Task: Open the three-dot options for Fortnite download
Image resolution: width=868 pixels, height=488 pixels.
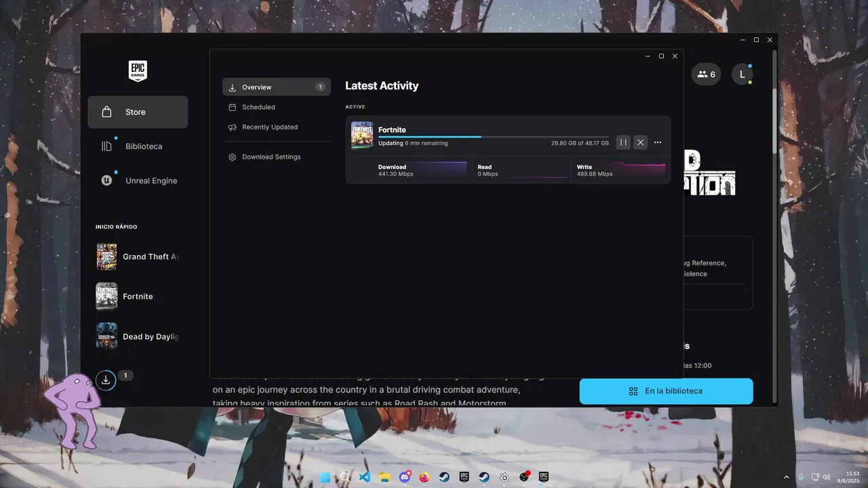Action: (658, 142)
